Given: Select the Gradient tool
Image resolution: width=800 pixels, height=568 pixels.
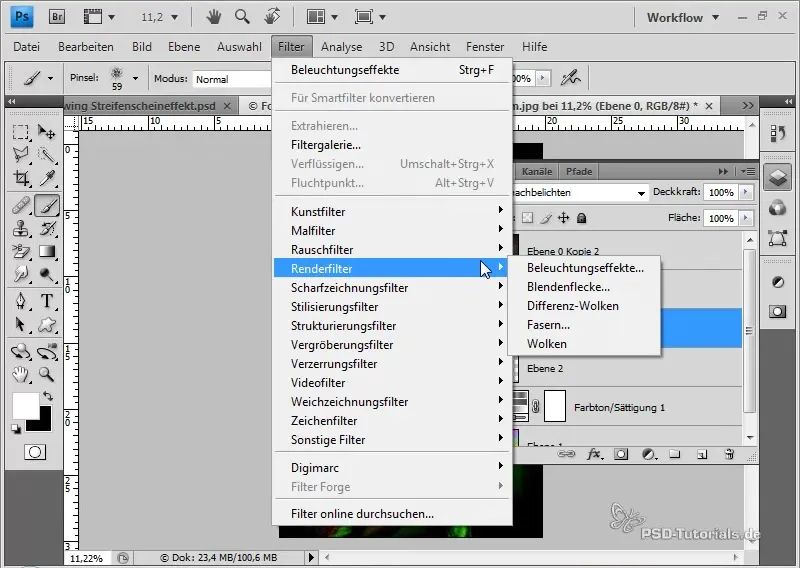Looking at the screenshot, I should pyautogui.click(x=47, y=252).
